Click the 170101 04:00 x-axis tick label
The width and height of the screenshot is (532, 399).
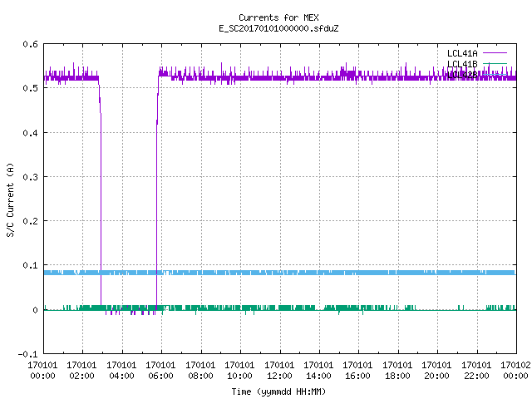pos(121,371)
